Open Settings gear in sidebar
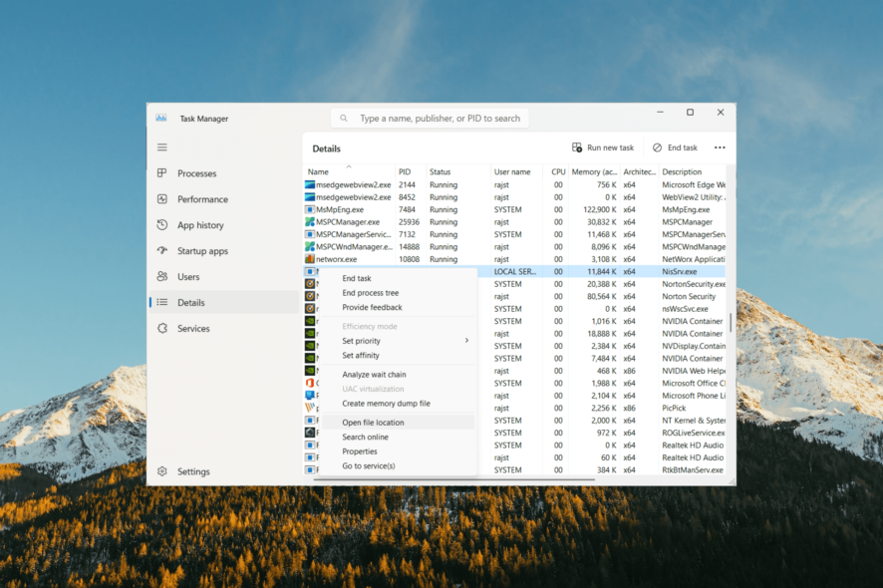The height and width of the screenshot is (588, 883). pos(162,471)
